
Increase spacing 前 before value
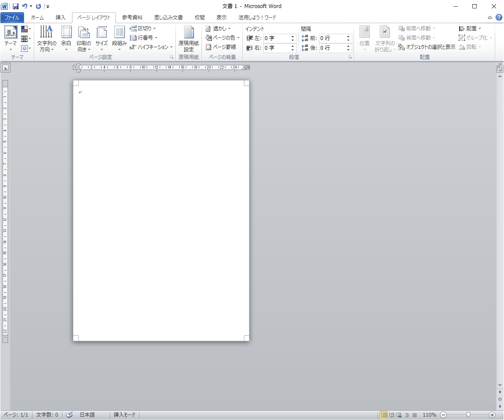point(349,37)
